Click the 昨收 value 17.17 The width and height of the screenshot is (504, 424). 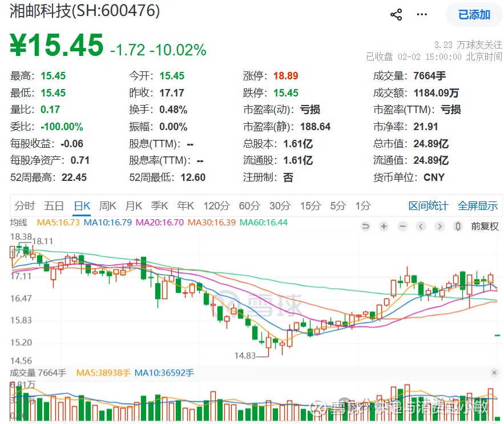tap(172, 93)
